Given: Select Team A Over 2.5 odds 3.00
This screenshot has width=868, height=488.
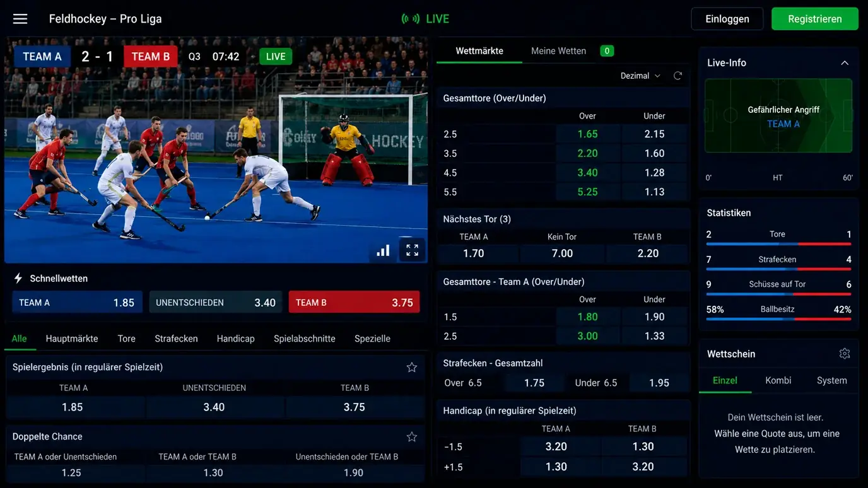Looking at the screenshot, I should (588, 336).
